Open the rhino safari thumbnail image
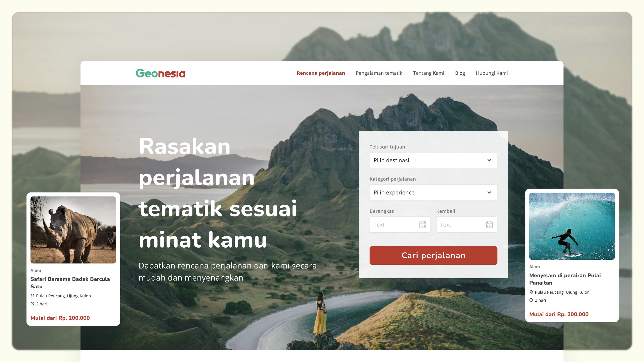 pyautogui.click(x=73, y=230)
